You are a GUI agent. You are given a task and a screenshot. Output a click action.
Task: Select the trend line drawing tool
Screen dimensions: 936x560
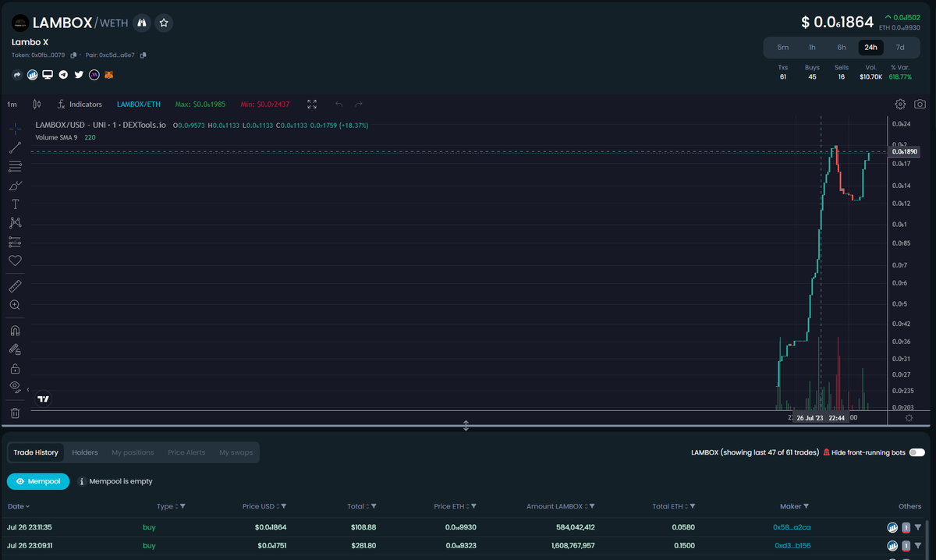click(15, 147)
